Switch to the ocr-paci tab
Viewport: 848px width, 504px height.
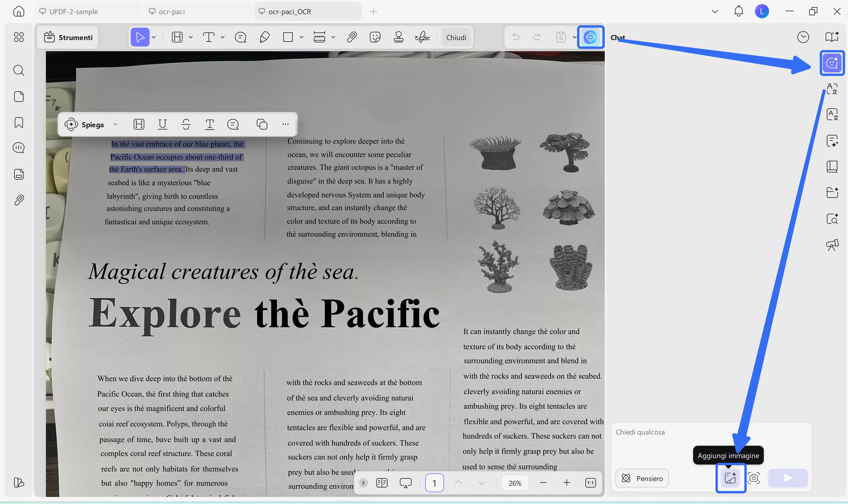click(171, 11)
